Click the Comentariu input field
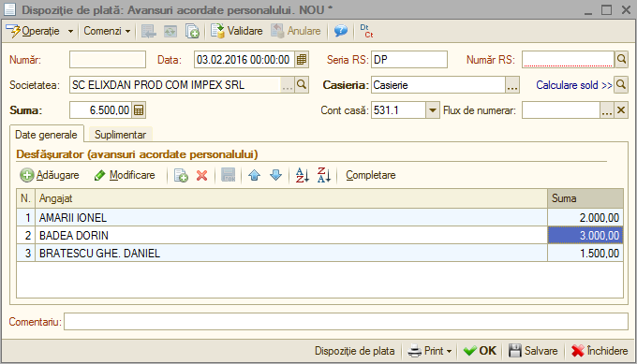 [x=346, y=322]
